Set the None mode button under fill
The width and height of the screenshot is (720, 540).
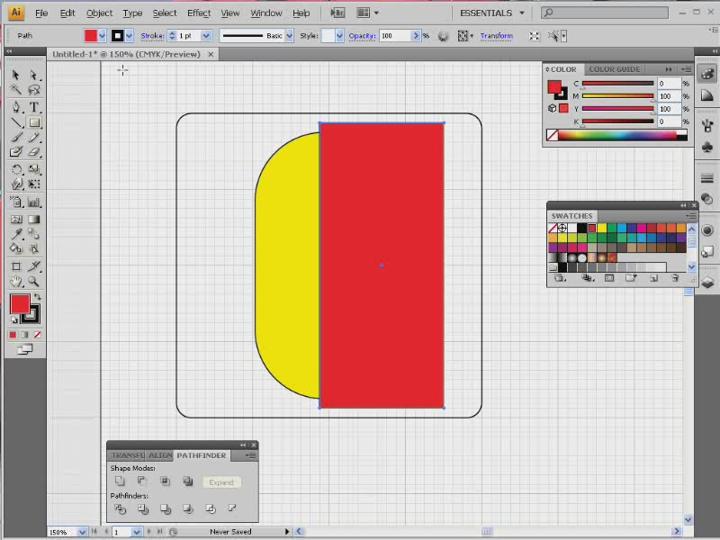click(37, 335)
